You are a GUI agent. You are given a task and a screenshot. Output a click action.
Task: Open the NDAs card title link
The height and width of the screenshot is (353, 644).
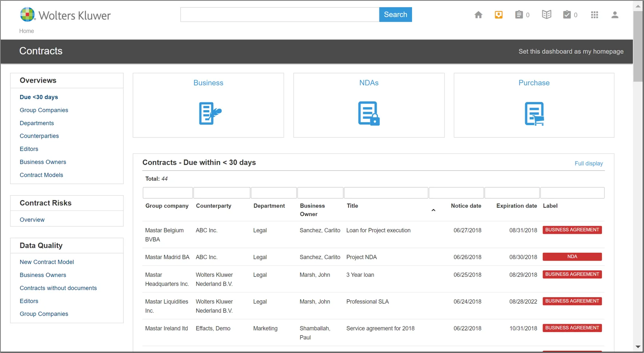pyautogui.click(x=369, y=83)
